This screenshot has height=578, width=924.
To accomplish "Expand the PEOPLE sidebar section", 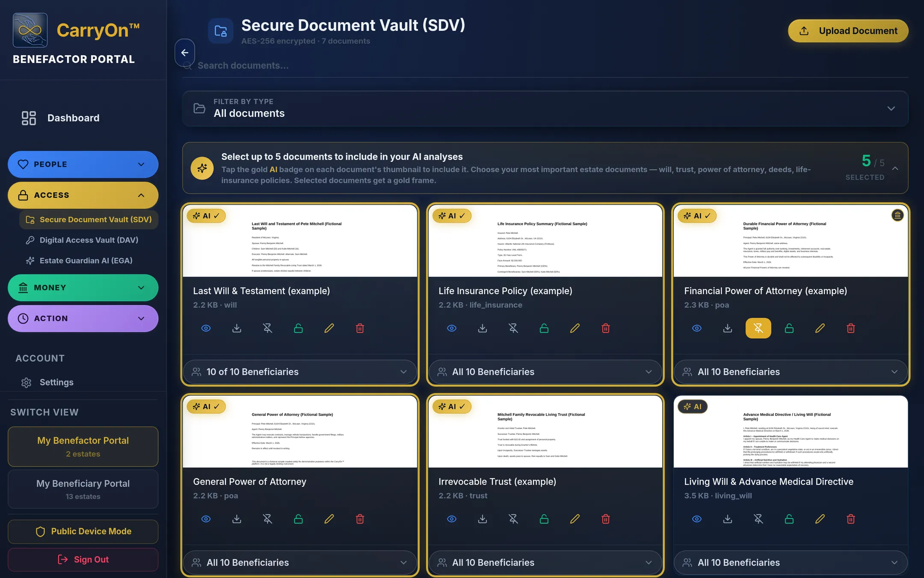I will (83, 164).
